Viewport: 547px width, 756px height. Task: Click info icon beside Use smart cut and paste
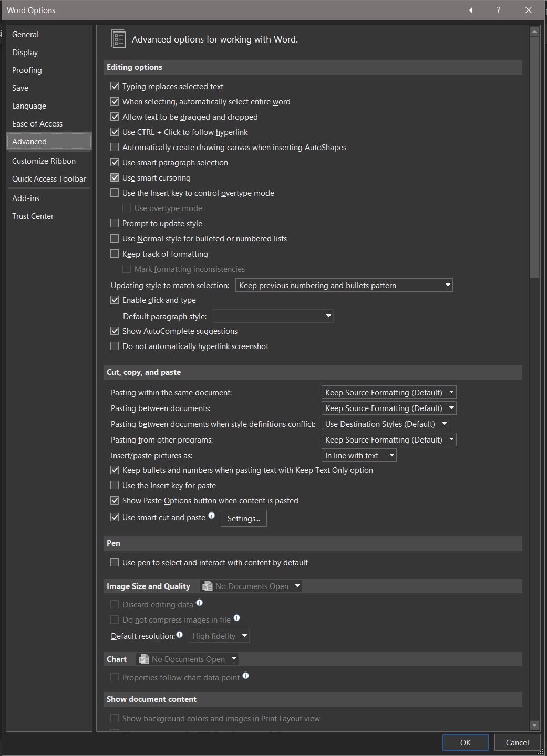pyautogui.click(x=211, y=516)
